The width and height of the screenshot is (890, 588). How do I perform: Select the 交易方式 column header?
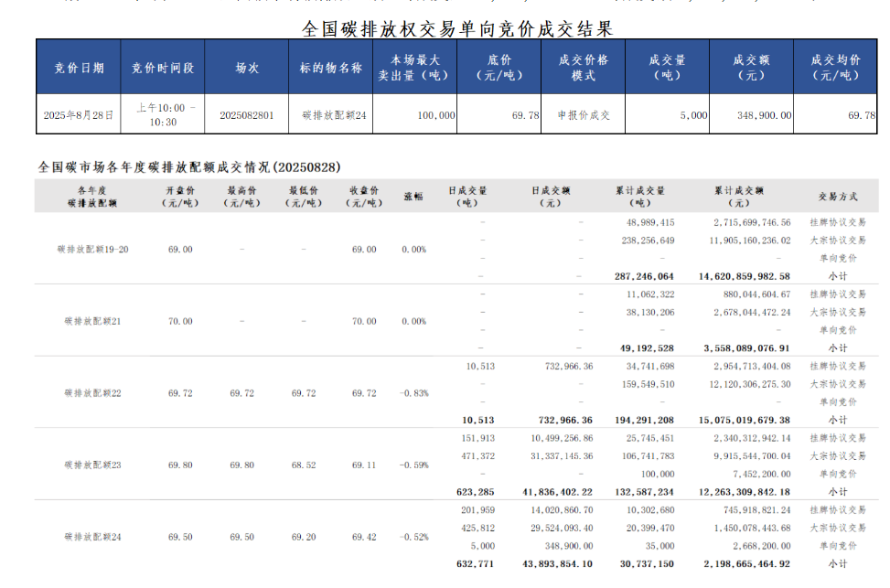coord(837,197)
